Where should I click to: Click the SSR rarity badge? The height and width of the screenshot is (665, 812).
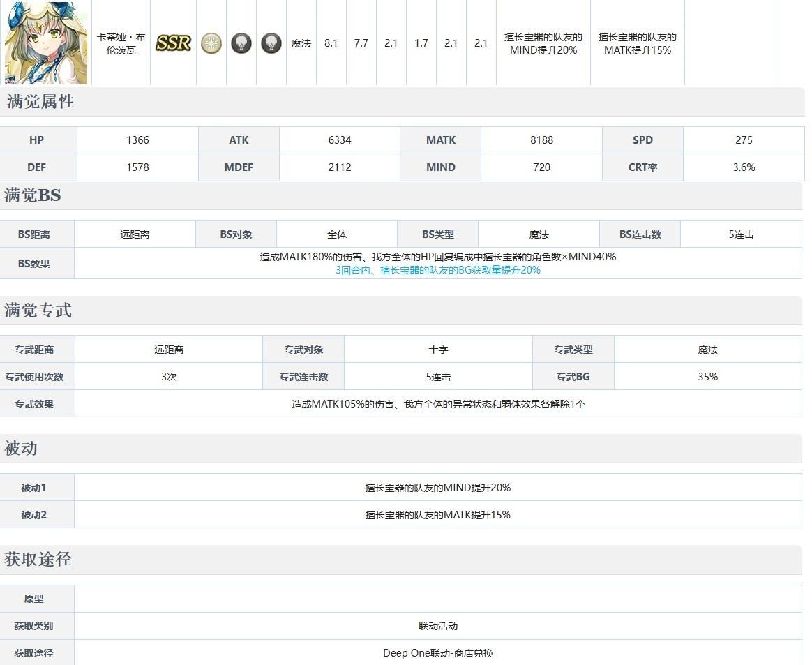pos(172,43)
